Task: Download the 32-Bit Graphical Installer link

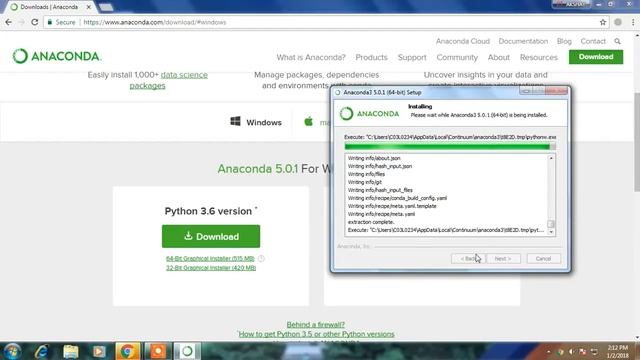Action: tap(211, 268)
